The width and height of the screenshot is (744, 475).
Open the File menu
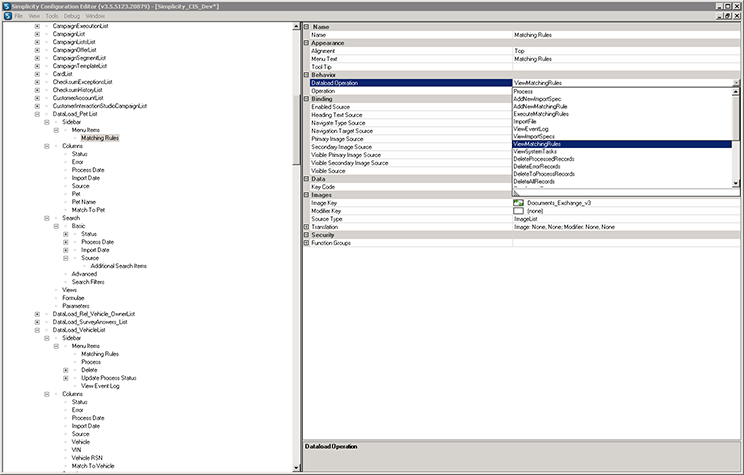[19, 16]
